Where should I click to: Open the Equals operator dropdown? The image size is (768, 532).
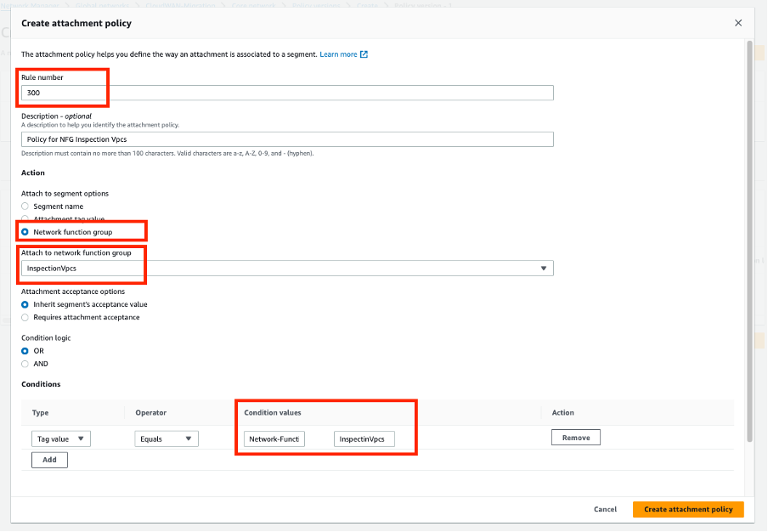(x=166, y=439)
